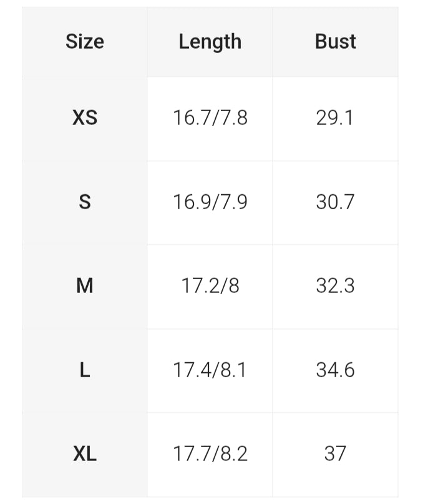The height and width of the screenshot is (504, 423).
Task: Click the Size column header
Action: [85, 42]
